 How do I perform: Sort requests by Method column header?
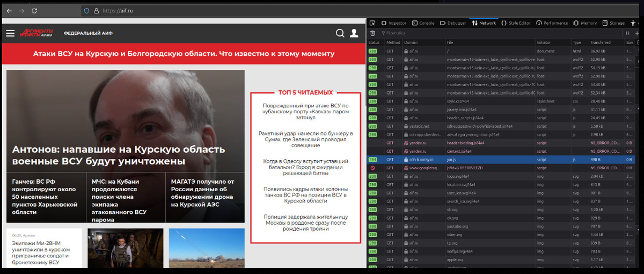(x=393, y=42)
